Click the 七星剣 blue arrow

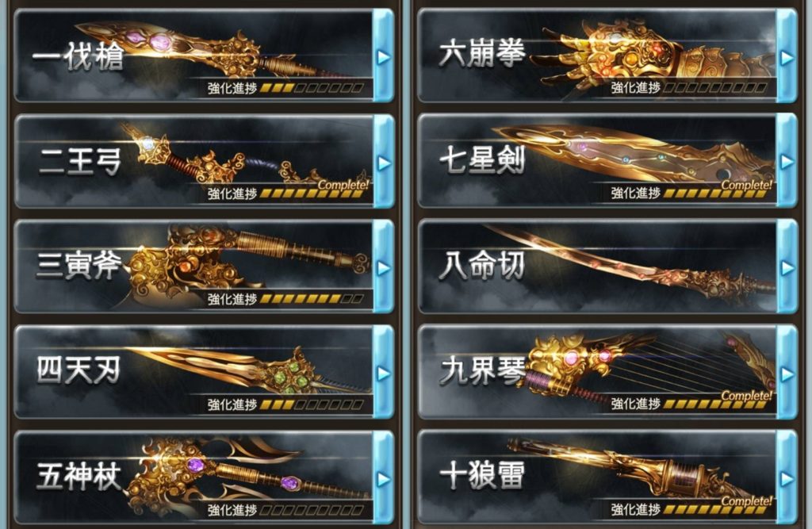click(787, 162)
